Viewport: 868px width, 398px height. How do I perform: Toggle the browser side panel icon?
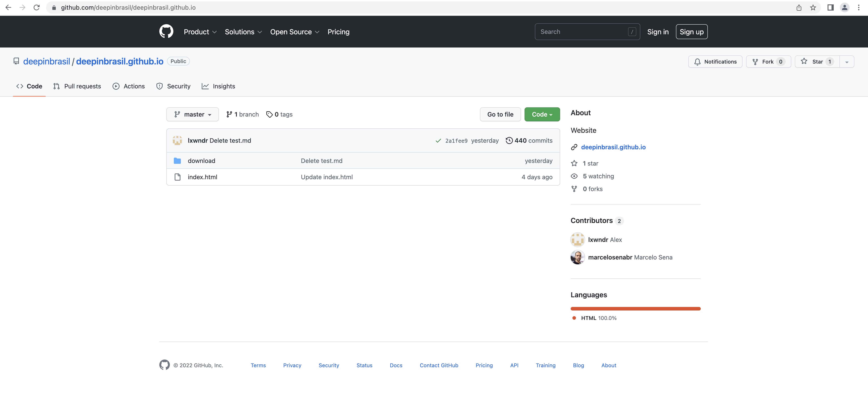point(830,7)
